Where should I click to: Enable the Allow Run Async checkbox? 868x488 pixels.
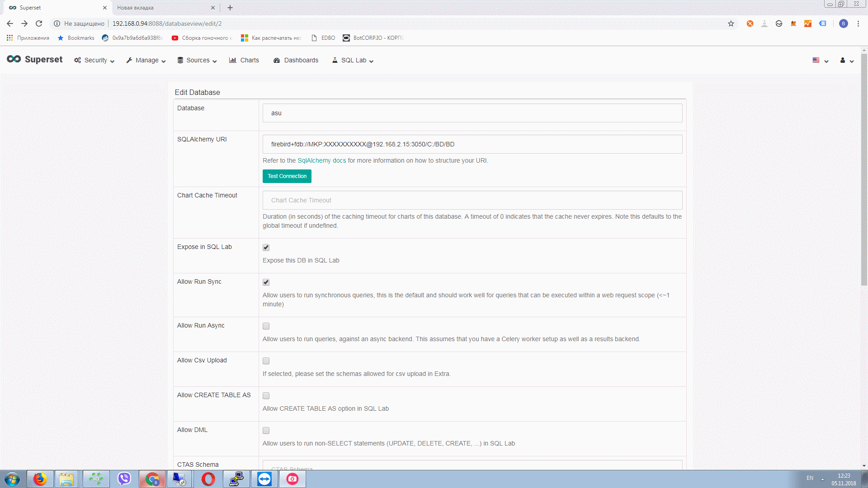(266, 326)
